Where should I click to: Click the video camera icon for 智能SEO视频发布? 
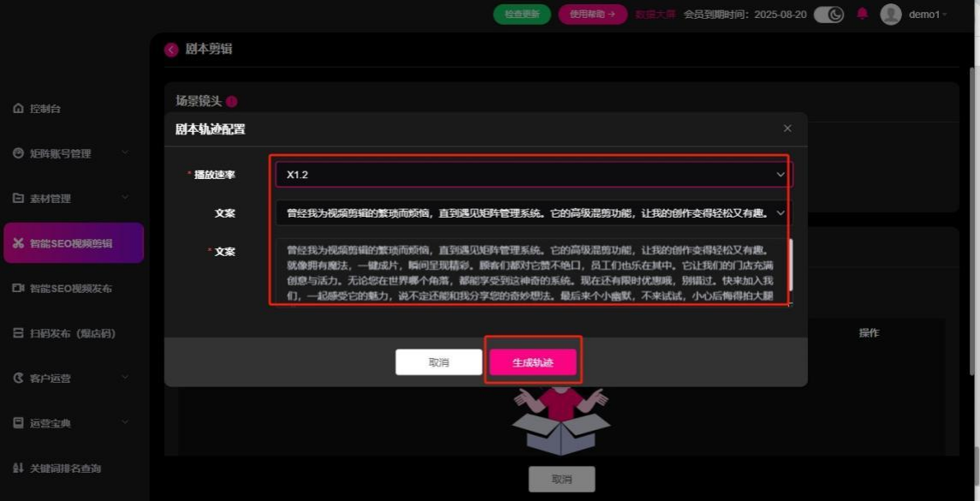click(x=16, y=287)
